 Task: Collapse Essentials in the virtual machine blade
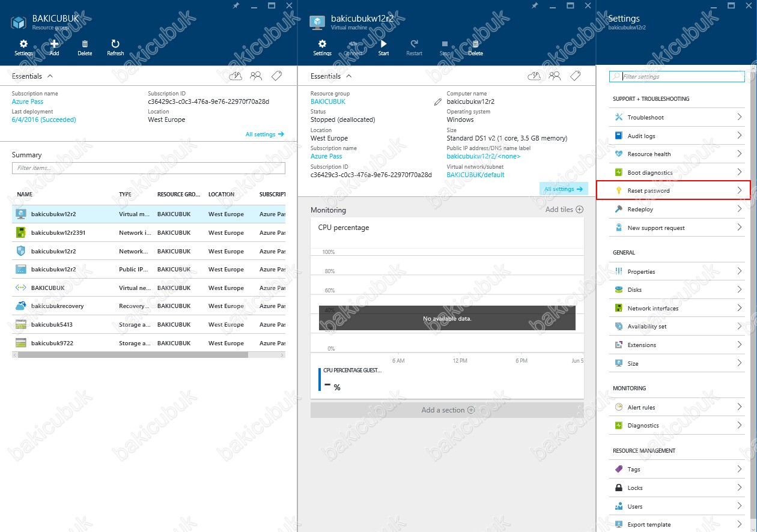348,76
